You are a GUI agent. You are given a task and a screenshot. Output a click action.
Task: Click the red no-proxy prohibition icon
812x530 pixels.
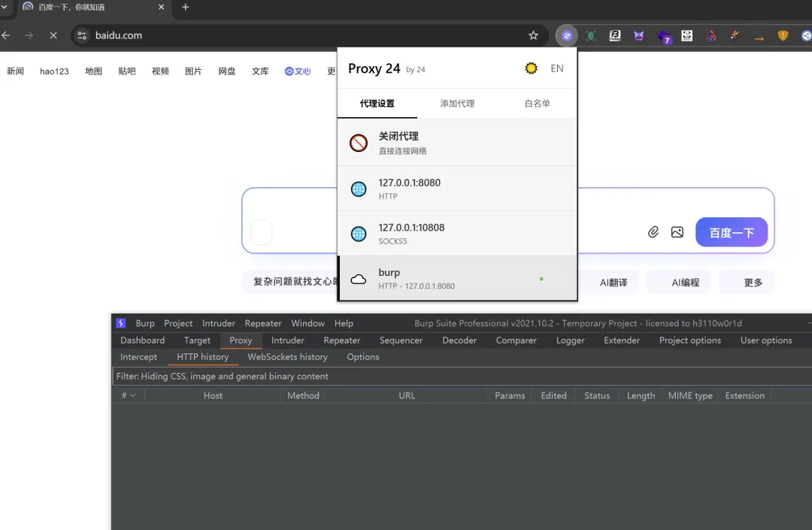coord(359,143)
